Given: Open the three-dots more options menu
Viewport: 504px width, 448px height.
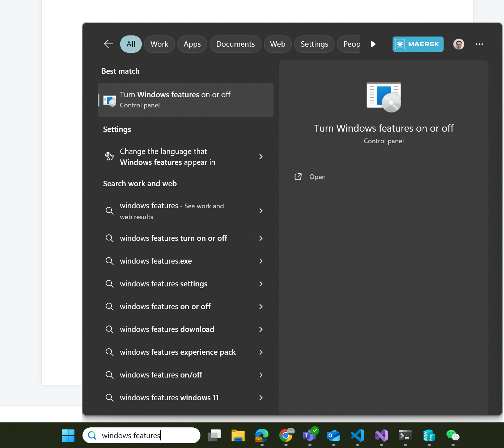Looking at the screenshot, I should coord(479,44).
